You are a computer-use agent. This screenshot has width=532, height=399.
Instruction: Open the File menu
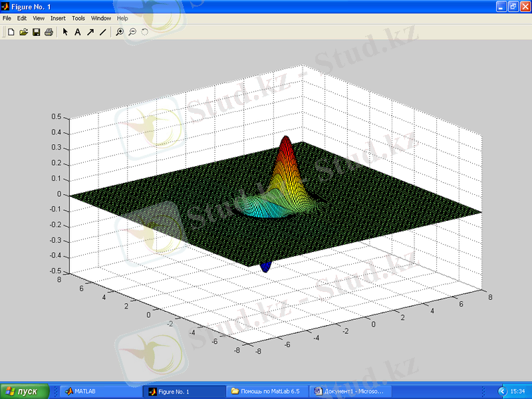(x=7, y=18)
